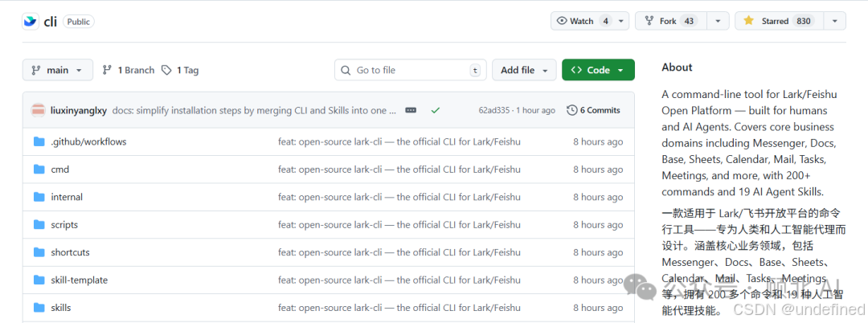
Task: Click the folder icon beside .github/workflows
Action: tap(39, 141)
